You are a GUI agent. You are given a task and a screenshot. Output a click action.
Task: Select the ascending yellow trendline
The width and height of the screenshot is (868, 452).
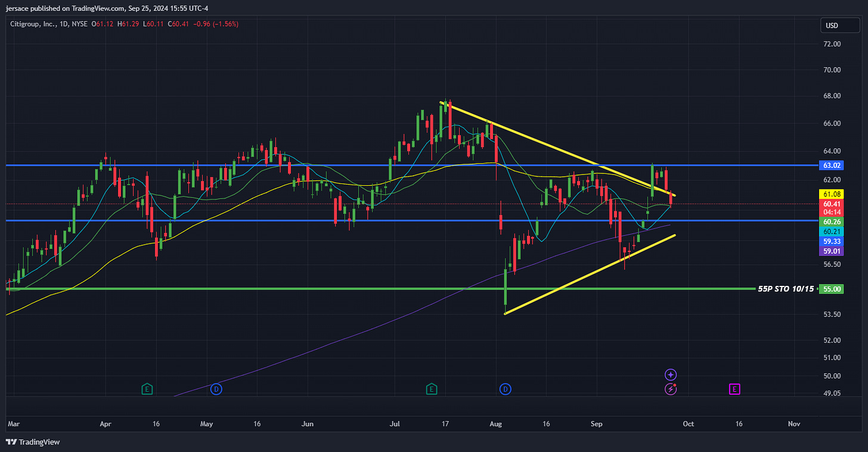[x=590, y=275]
